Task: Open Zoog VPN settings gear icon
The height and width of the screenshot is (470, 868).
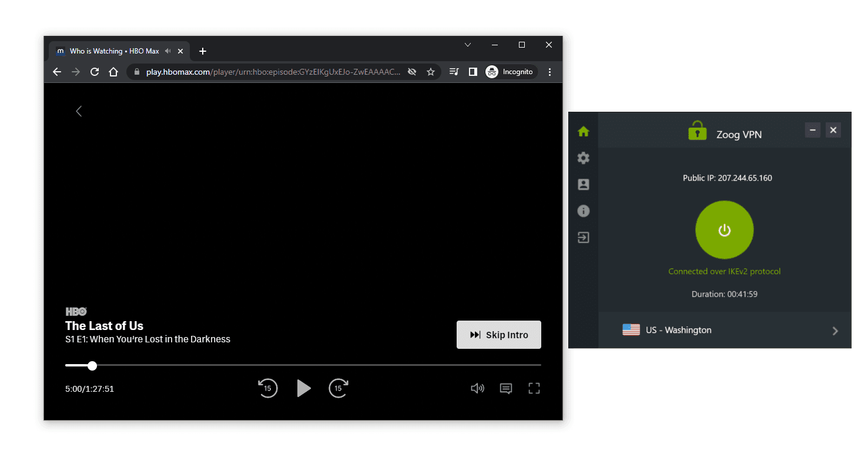Action: 583,158
